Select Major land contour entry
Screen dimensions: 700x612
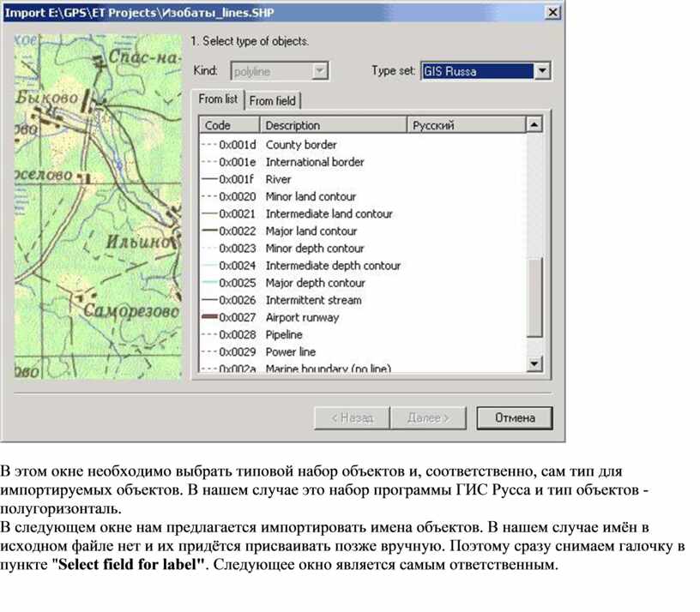pyautogui.click(x=363, y=231)
